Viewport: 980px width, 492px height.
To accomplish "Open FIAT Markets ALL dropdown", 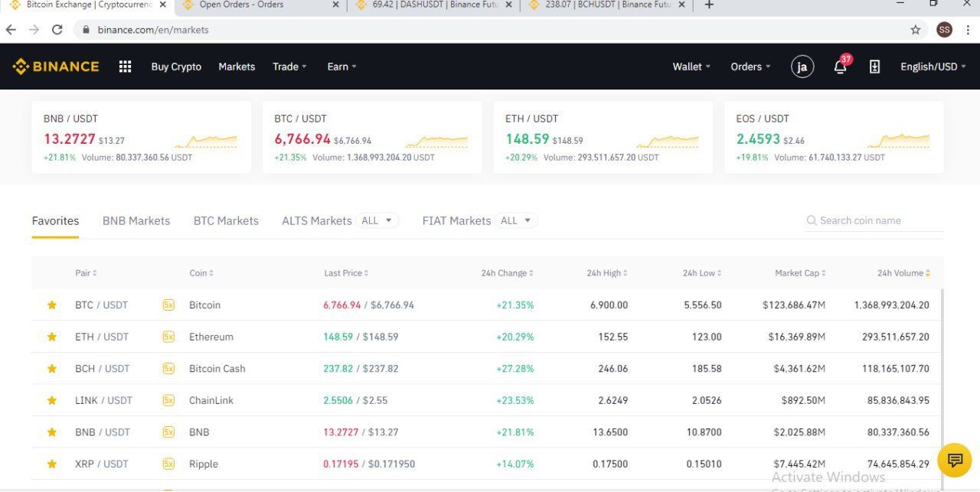I will (517, 220).
